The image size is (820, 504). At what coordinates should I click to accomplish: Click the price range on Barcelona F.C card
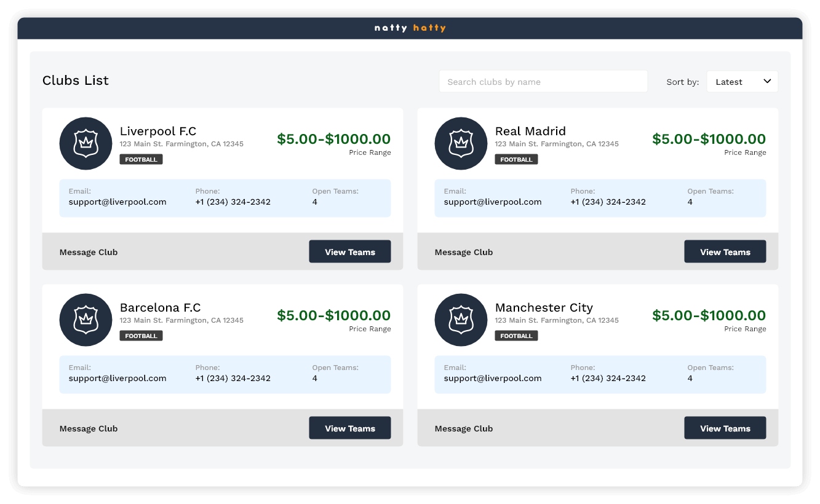(334, 315)
